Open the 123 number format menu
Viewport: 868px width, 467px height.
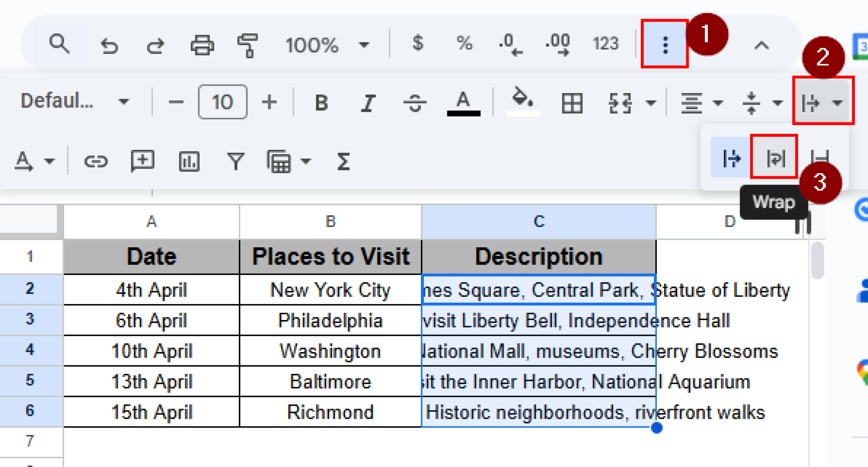605,44
